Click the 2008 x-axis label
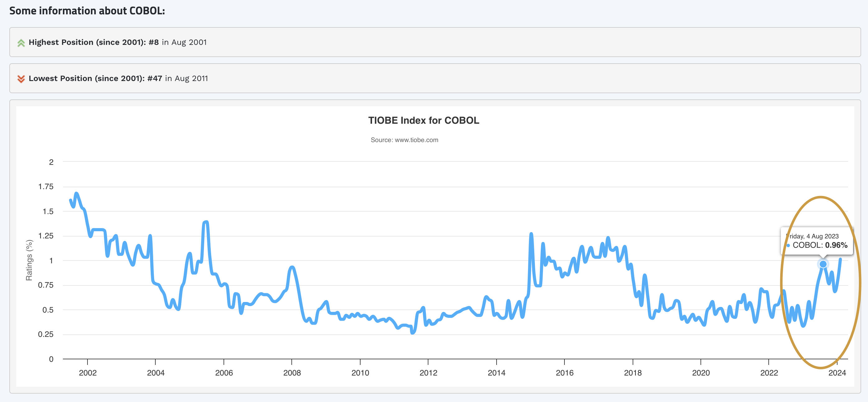 coord(292,373)
